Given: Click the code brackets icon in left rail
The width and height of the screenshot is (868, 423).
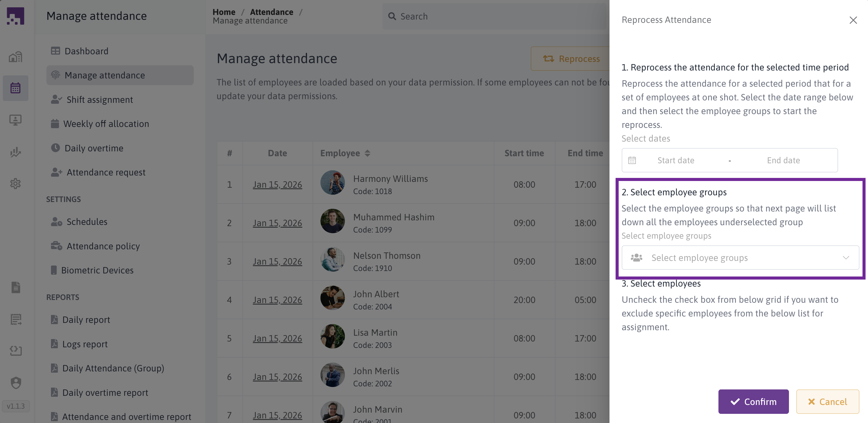Looking at the screenshot, I should [16, 351].
